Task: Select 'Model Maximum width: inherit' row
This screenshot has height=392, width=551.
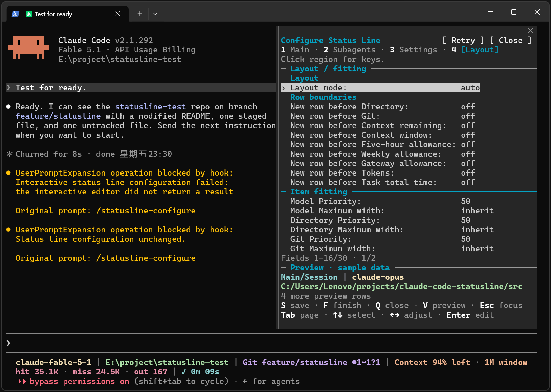Action: click(392, 211)
